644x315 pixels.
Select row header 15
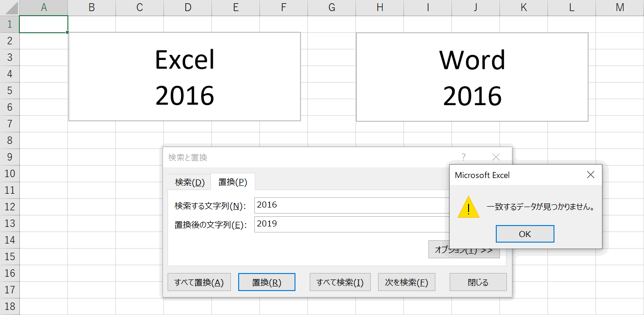click(9, 256)
